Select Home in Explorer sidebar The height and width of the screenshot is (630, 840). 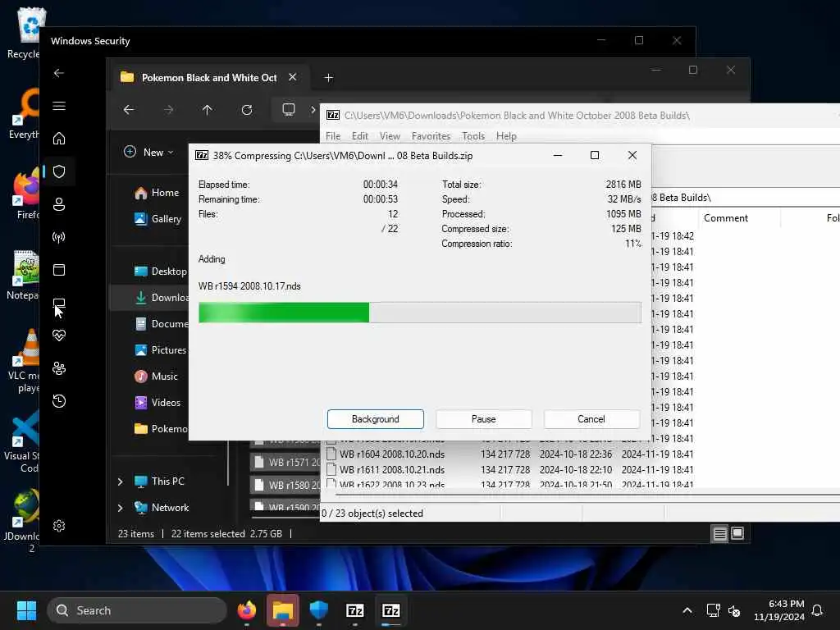pos(157,192)
